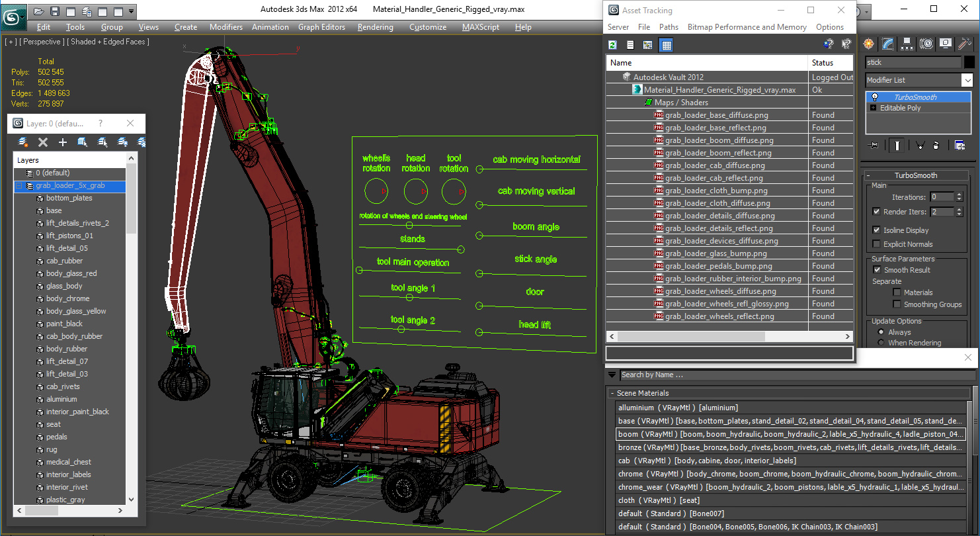
Task: Click the Name column header in Asset Tracking
Action: pyautogui.click(x=707, y=63)
